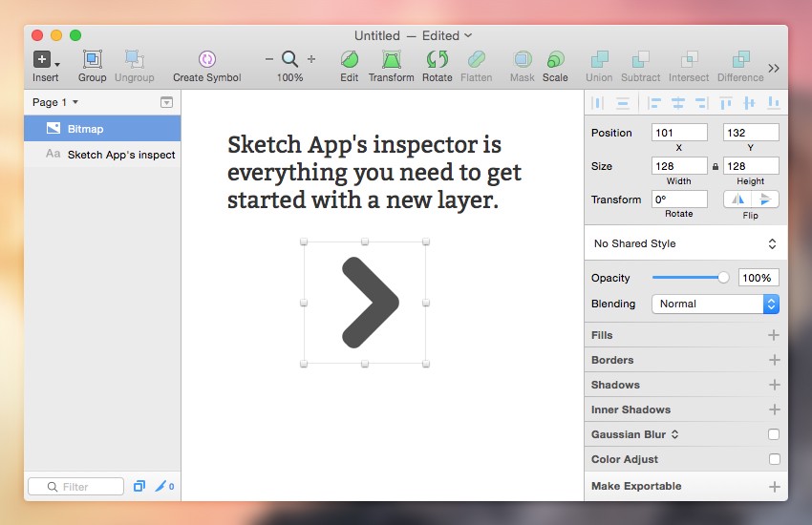This screenshot has height=525, width=812.
Task: Click the Rotate tool icon
Action: click(437, 60)
